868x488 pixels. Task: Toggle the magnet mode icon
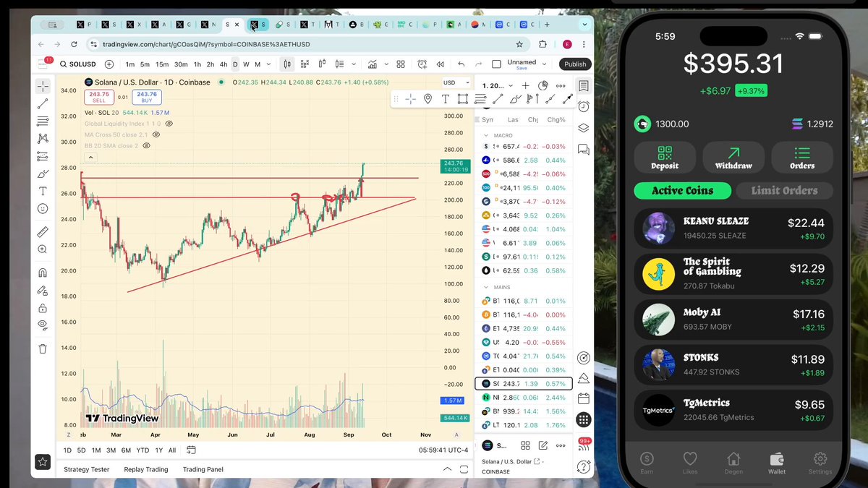(x=43, y=273)
